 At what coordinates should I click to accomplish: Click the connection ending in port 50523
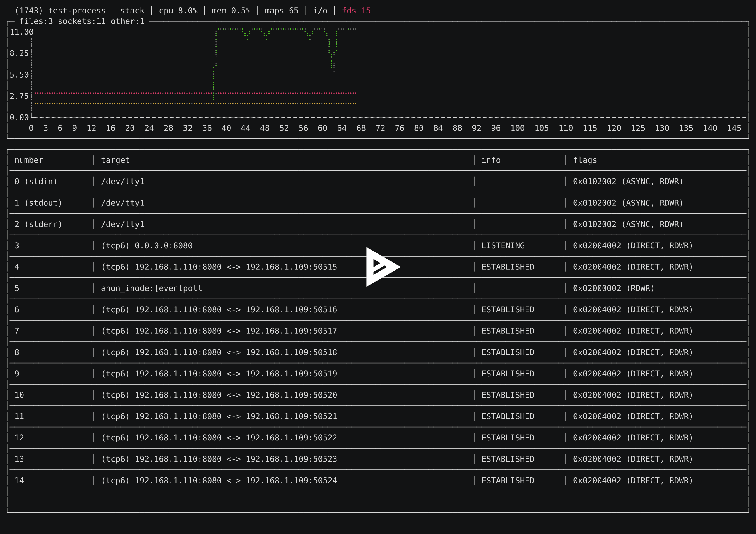click(x=219, y=459)
